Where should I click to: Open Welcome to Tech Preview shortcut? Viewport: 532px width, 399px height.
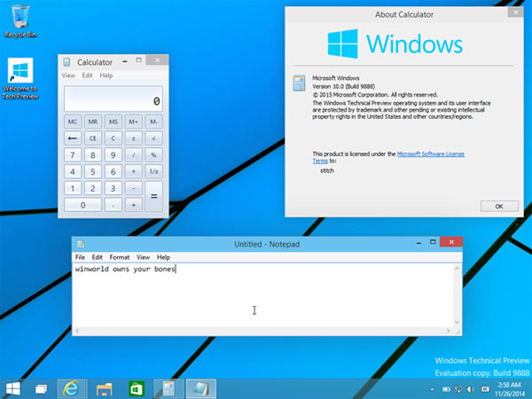20,77
